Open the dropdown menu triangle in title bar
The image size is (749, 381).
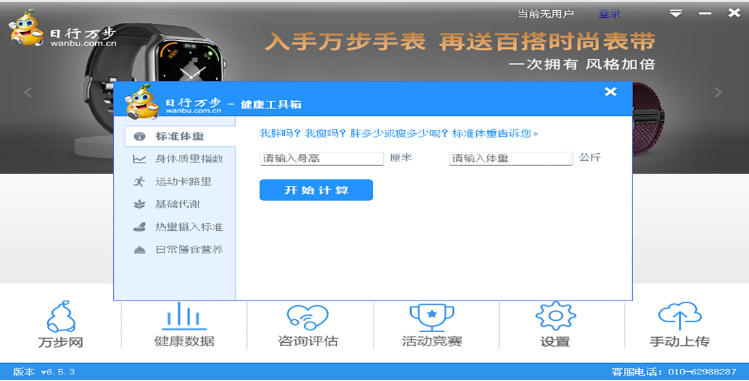676,13
